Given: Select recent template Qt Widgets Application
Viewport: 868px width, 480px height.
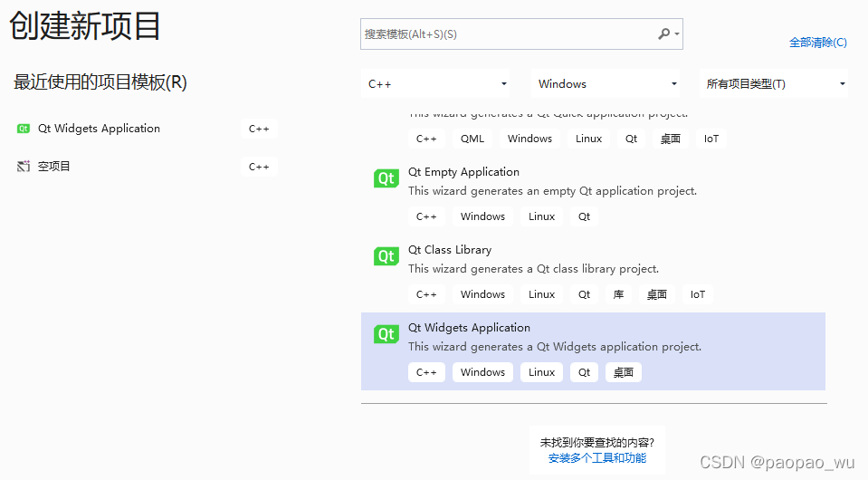Looking at the screenshot, I should pos(99,129).
